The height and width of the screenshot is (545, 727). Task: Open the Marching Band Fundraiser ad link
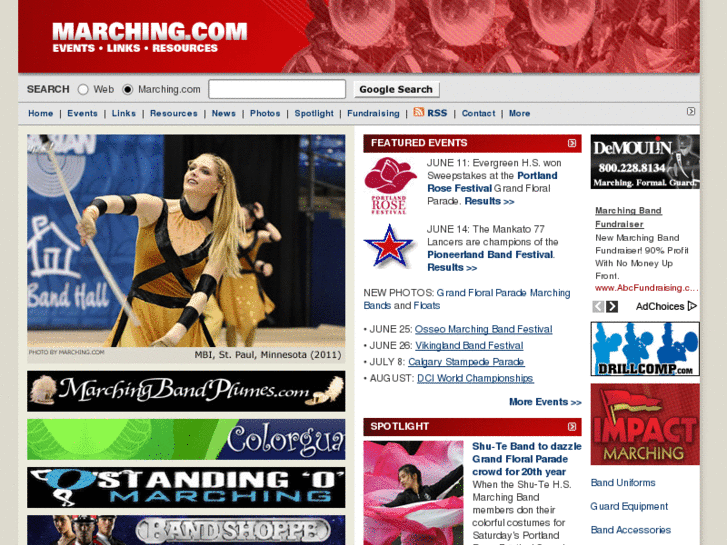pyautogui.click(x=628, y=217)
